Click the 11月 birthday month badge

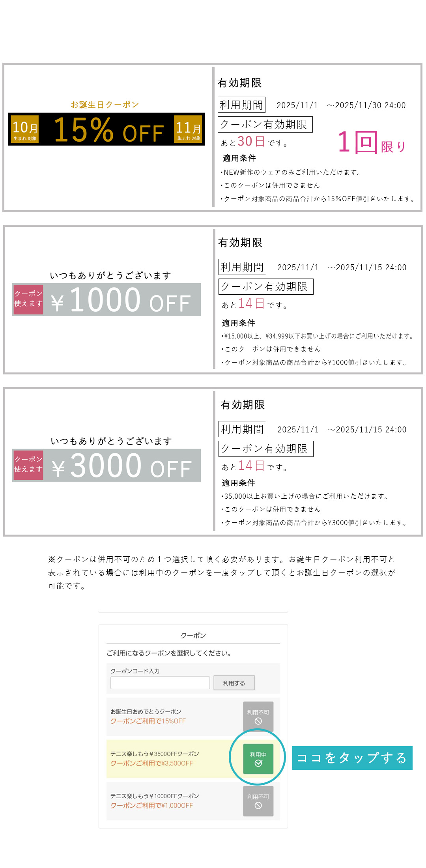coord(188,129)
